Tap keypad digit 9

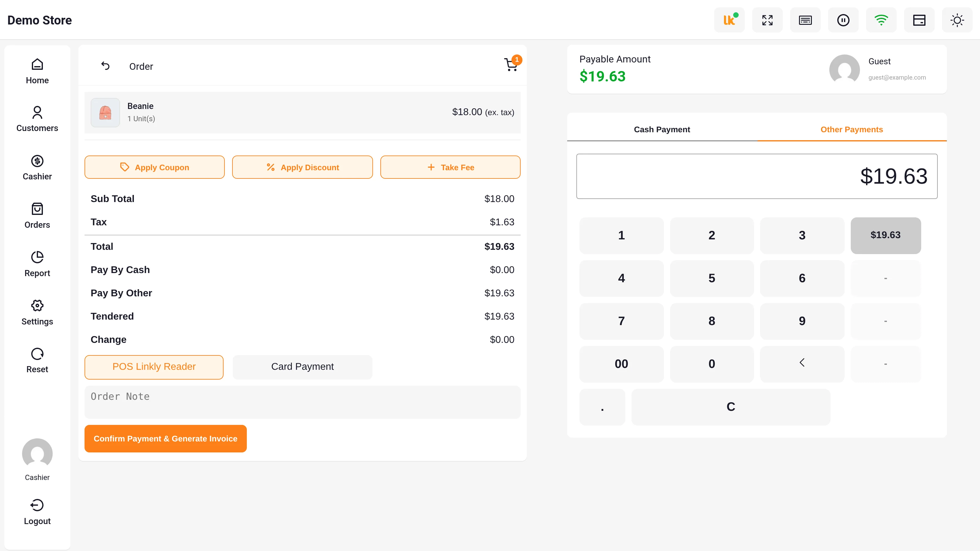[802, 321]
